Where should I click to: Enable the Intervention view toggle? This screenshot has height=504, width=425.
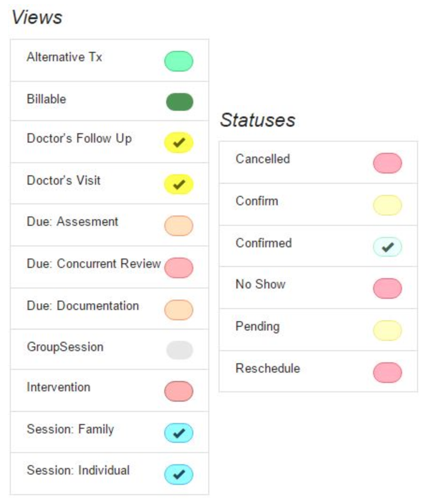[178, 391]
